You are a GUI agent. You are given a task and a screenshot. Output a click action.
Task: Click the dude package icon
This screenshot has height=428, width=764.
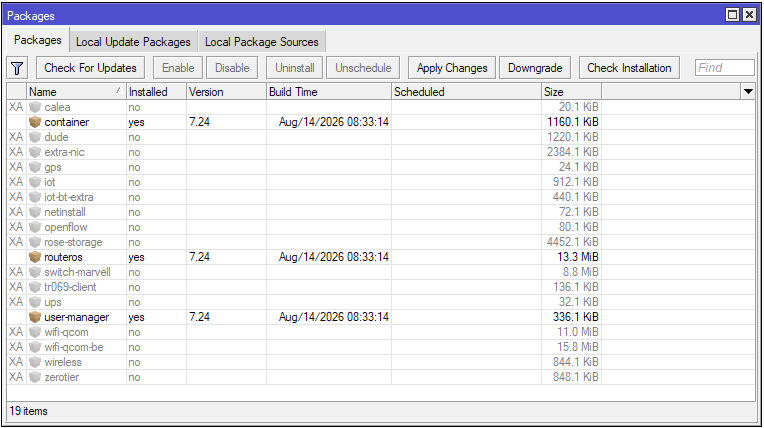35,137
